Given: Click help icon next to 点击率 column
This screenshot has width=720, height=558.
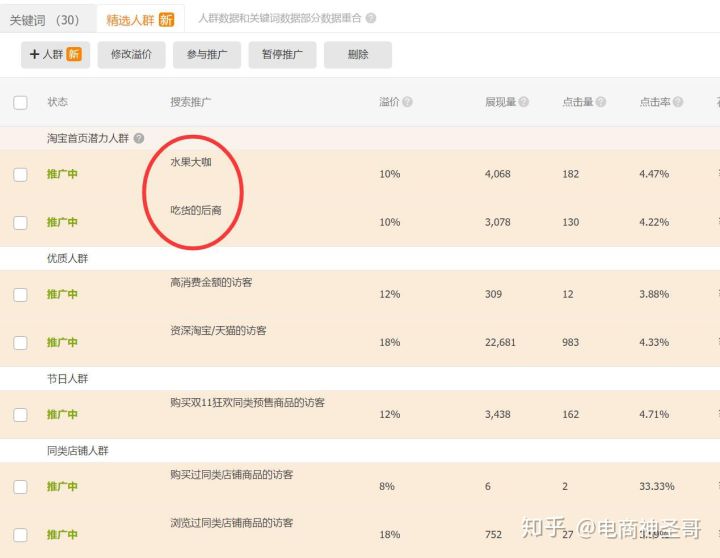Looking at the screenshot, I should [678, 103].
